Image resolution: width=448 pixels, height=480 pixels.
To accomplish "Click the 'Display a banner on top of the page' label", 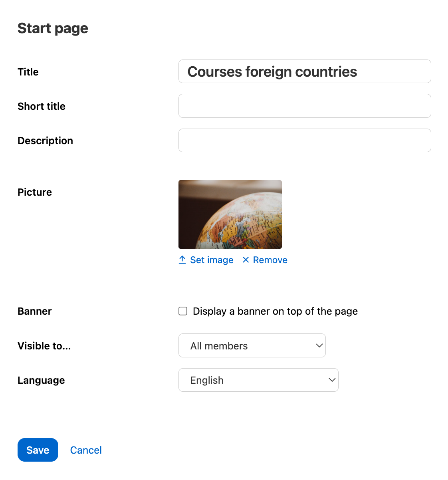I will (x=275, y=311).
